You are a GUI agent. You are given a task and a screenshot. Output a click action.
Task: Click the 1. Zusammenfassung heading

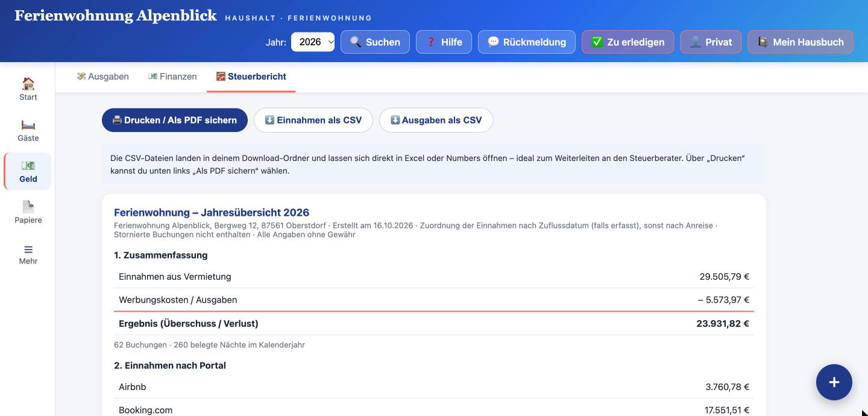point(161,255)
